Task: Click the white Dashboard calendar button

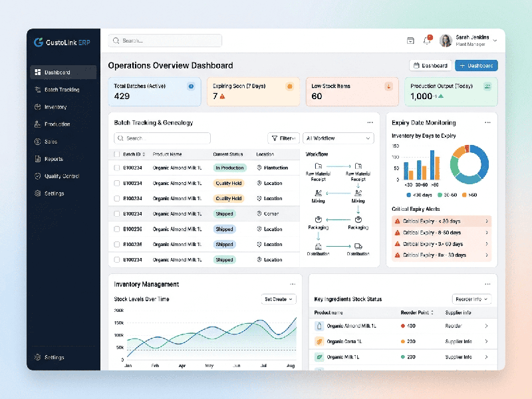Action: [430, 65]
